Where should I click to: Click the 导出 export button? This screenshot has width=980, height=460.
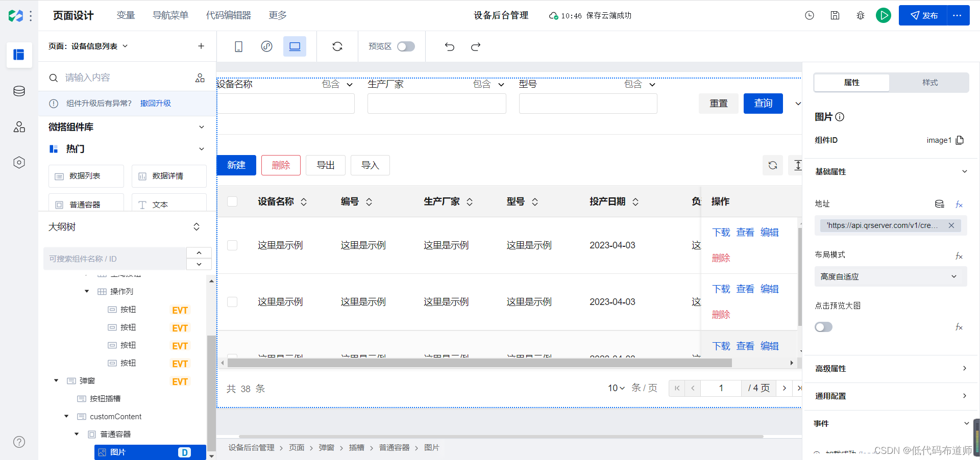(326, 165)
